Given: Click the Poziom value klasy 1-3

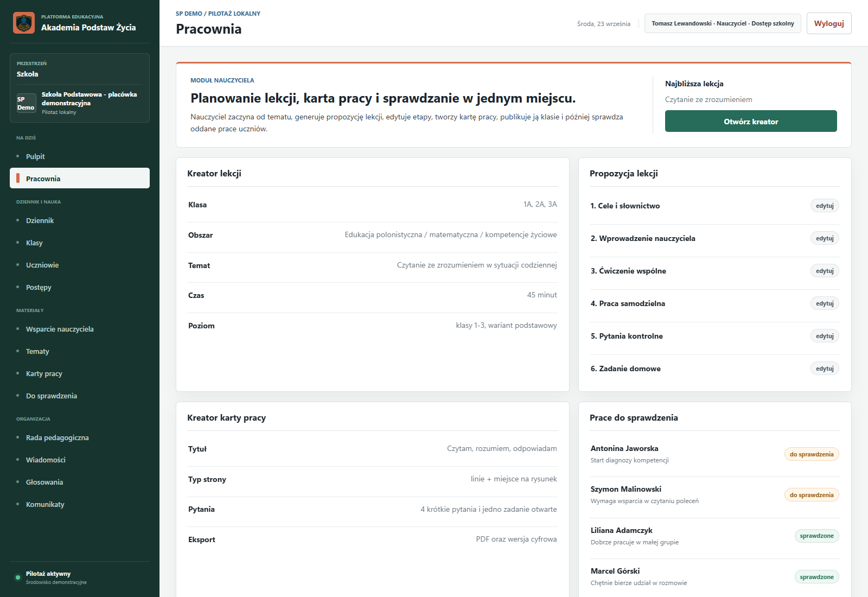Looking at the screenshot, I should (506, 325).
